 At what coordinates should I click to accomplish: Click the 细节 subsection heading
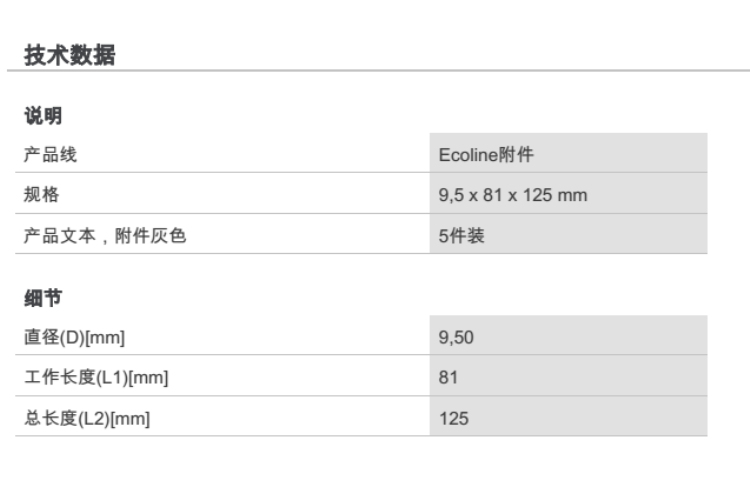43,298
